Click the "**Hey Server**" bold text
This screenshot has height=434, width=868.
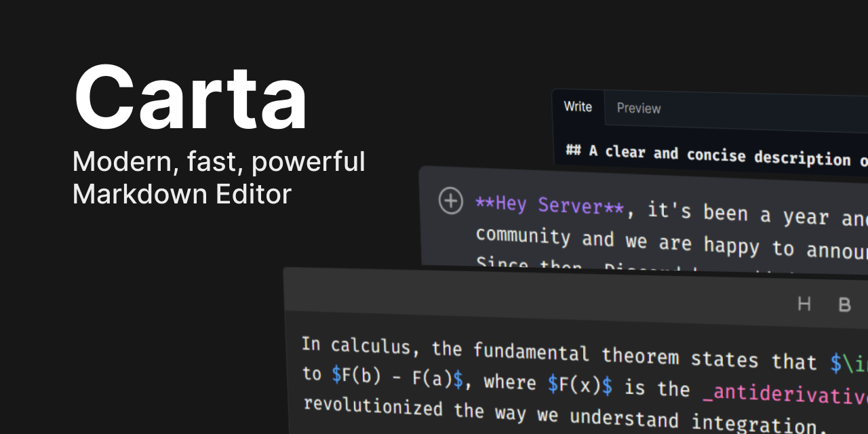(549, 206)
